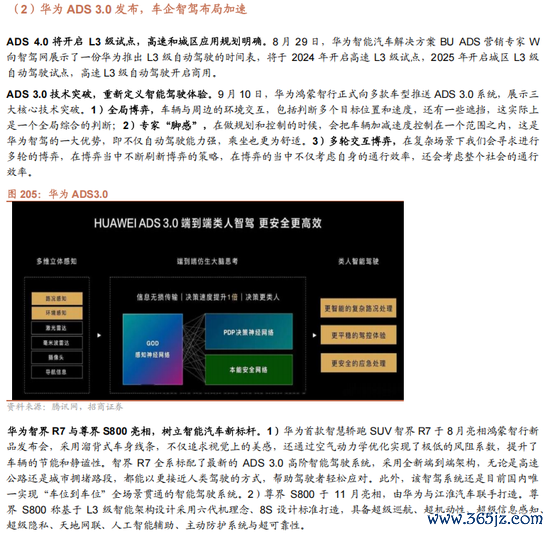The image size is (550, 534).
Task: Click 决策更类人 text in the diagram
Action: 262,297
